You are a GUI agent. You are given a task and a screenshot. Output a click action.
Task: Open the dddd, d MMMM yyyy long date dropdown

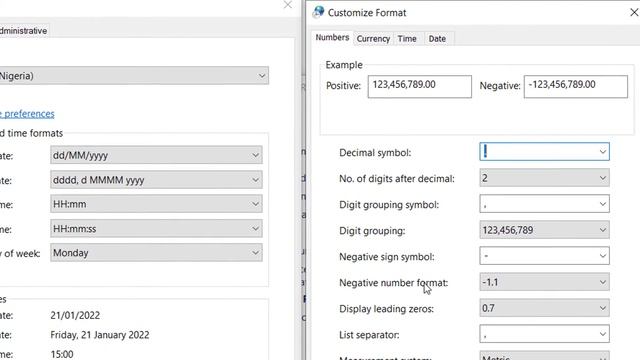pos(156,180)
